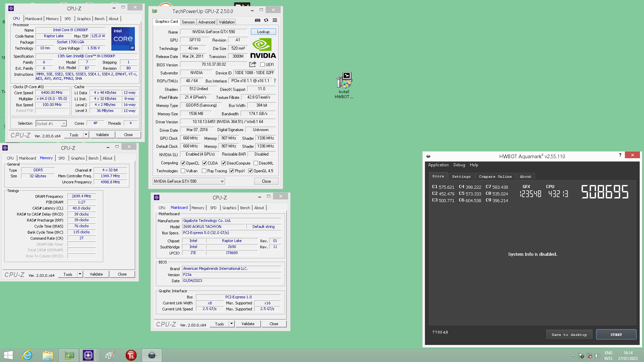
Task: Click the HWBOT Aquamark help question mark
Action: tap(620, 155)
